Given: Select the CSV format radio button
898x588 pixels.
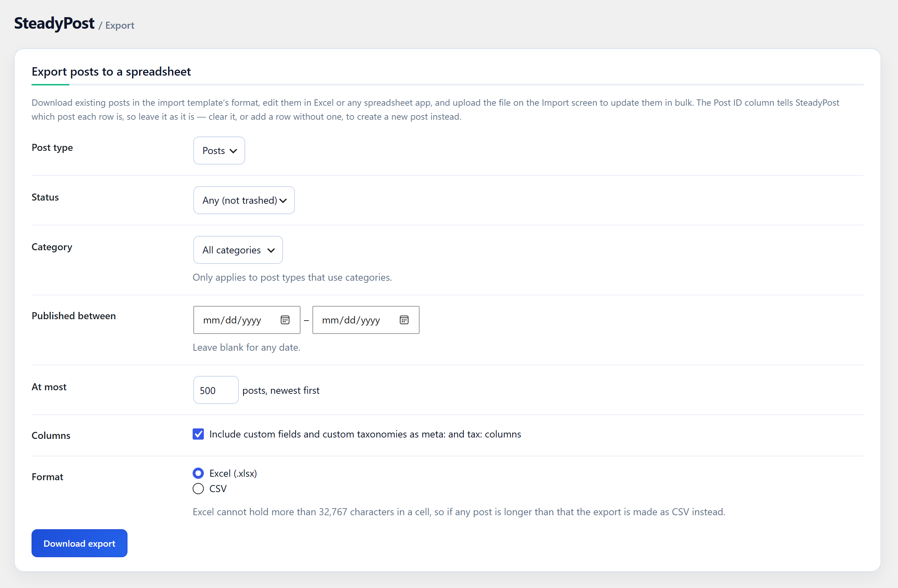Looking at the screenshot, I should [198, 489].
